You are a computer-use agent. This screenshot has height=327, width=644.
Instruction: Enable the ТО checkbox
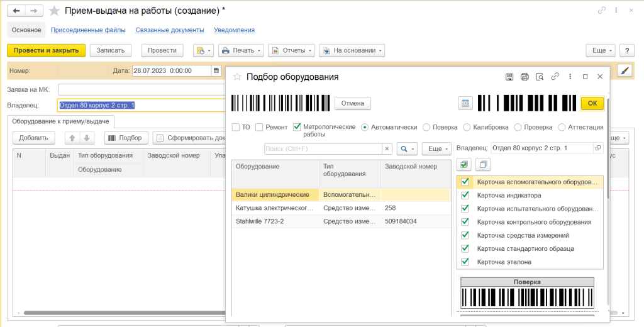click(236, 128)
